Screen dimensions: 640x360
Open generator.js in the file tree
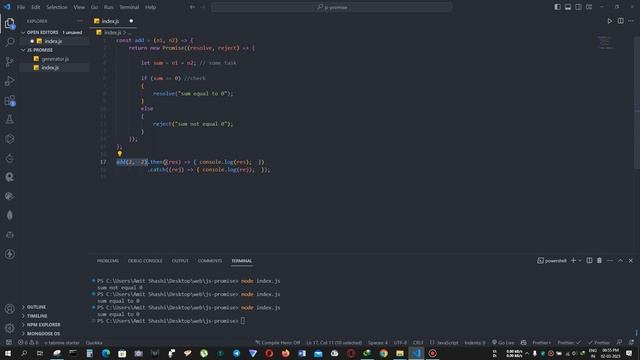[55, 59]
